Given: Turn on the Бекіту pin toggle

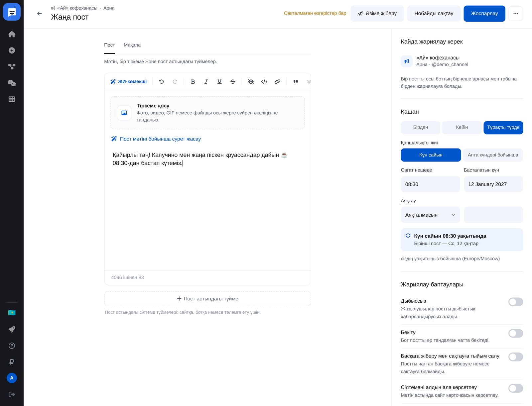Looking at the screenshot, I should [x=515, y=333].
